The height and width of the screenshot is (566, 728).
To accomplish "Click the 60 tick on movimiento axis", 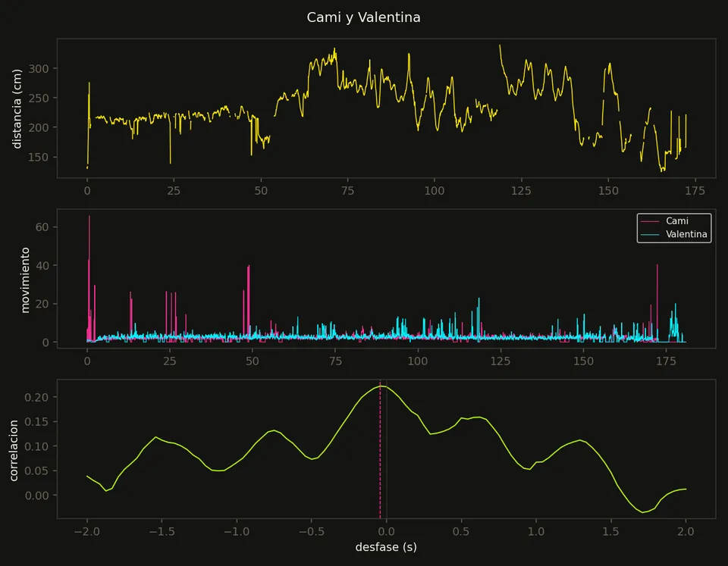I will 42,227.
